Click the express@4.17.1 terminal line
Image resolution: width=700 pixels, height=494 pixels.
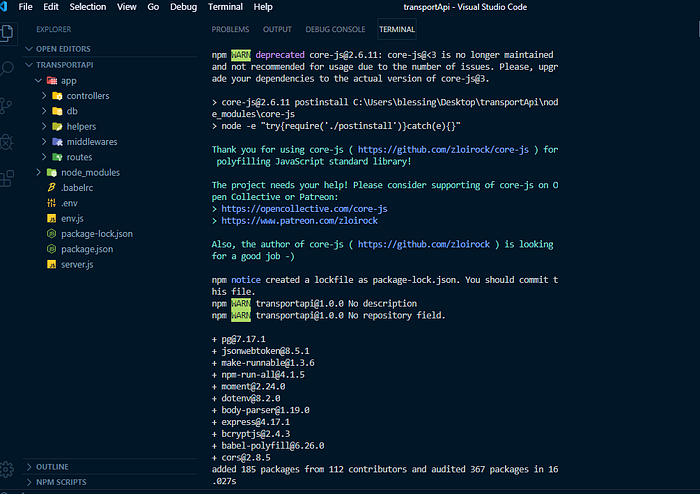(x=250, y=422)
